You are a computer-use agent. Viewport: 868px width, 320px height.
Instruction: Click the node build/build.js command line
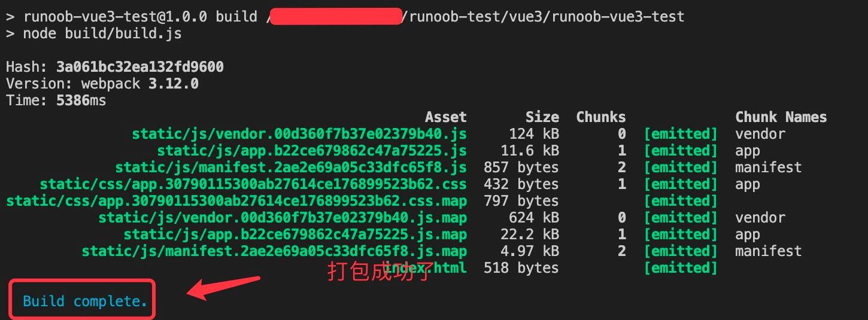click(94, 33)
